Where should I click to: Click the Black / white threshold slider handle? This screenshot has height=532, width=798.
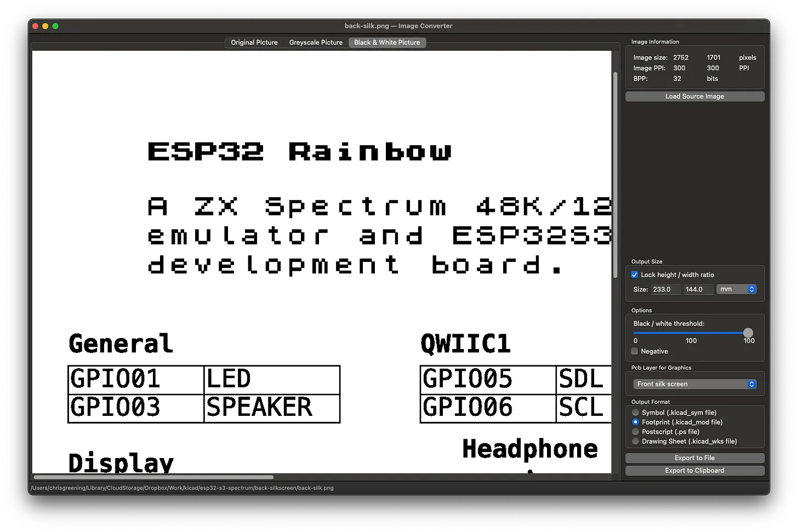pos(748,333)
